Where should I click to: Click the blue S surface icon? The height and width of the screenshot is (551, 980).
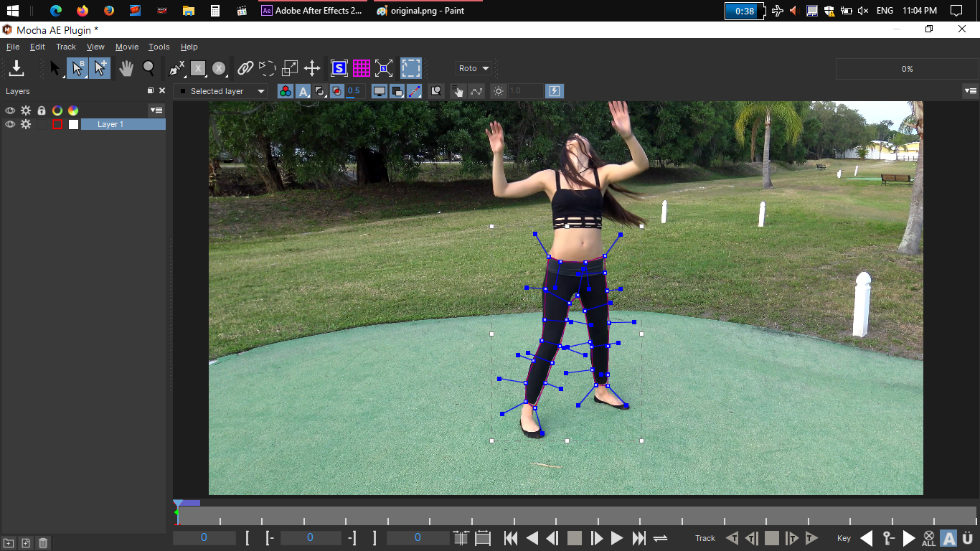pyautogui.click(x=339, y=68)
